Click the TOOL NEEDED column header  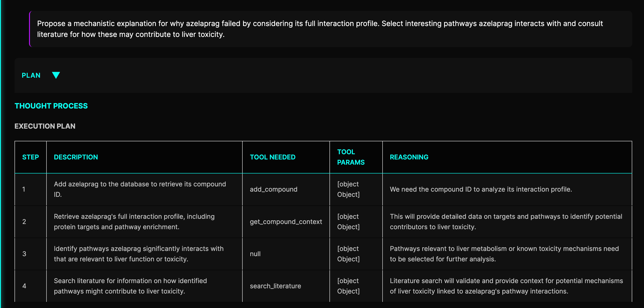273,157
